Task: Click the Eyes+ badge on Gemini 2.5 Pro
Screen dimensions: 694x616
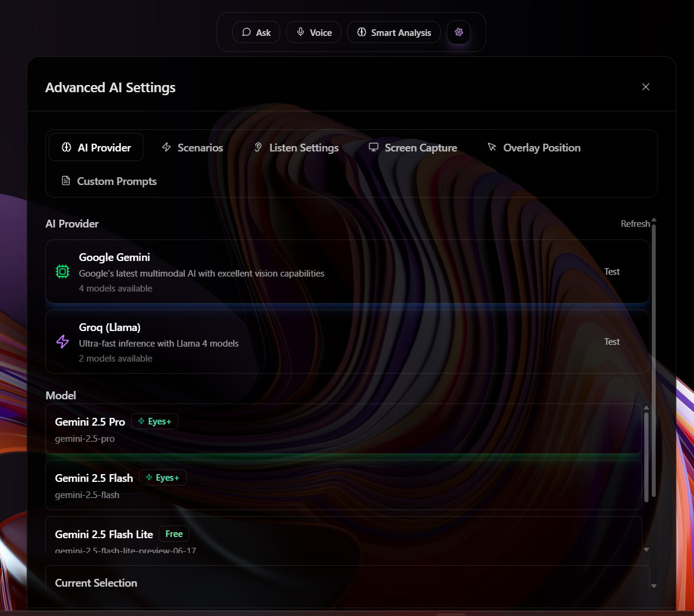Action: pos(154,421)
